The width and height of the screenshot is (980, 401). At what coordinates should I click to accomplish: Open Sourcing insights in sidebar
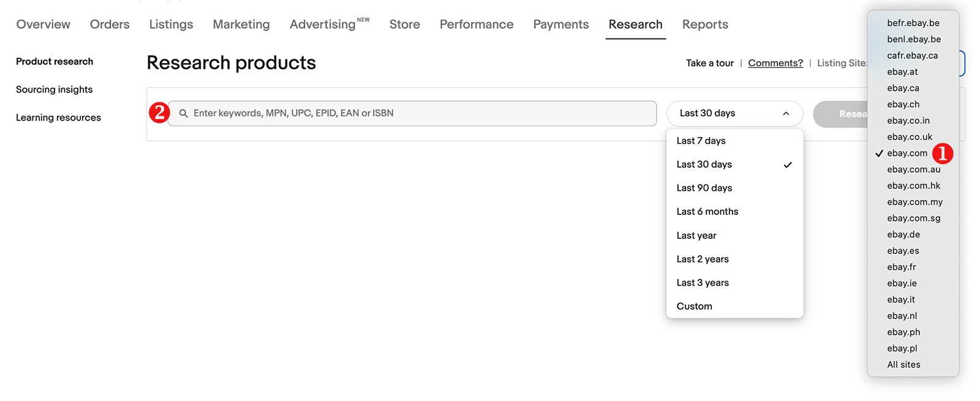(55, 89)
